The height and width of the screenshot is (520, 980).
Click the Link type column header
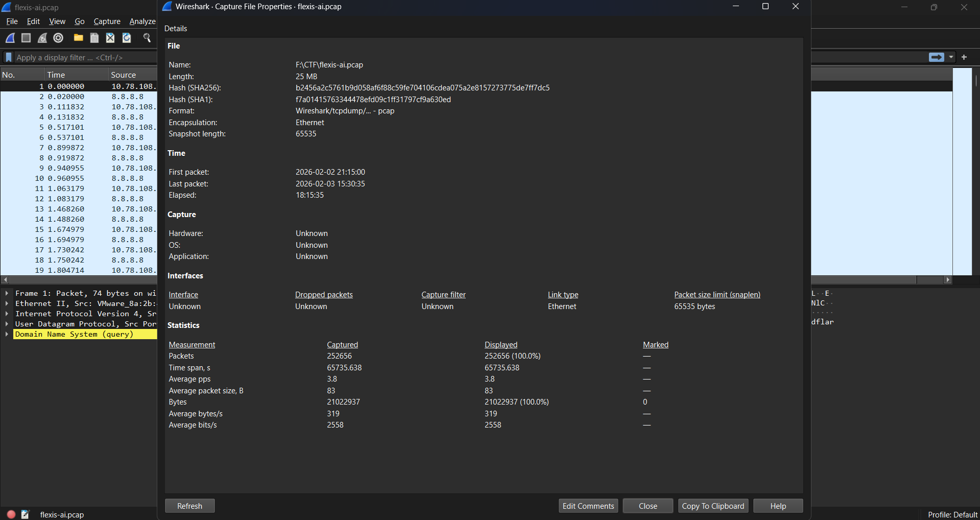pos(563,295)
